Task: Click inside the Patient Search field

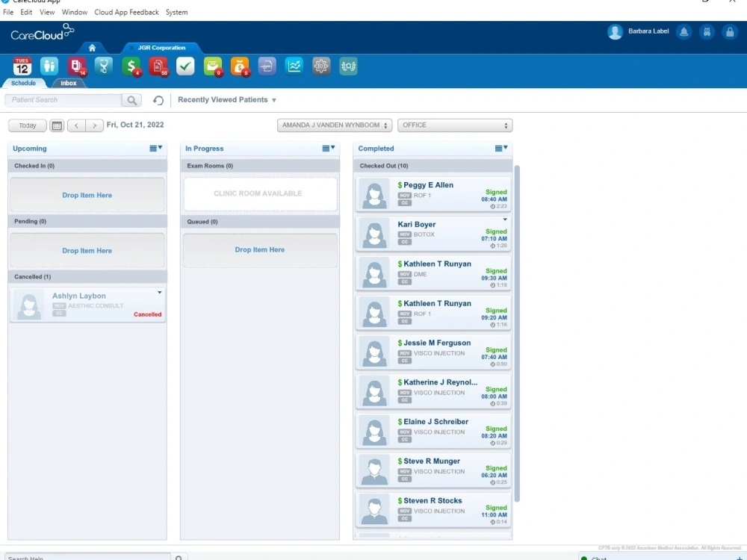Action: coord(63,100)
